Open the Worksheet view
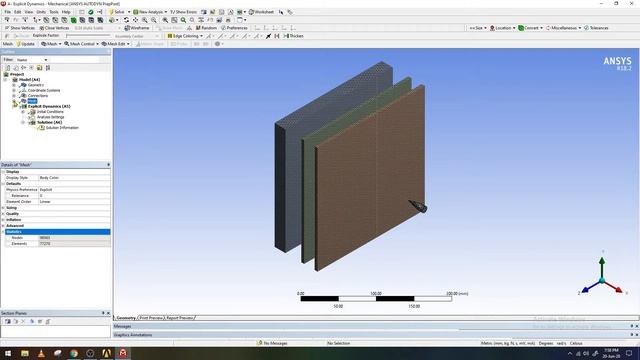Viewport: 640px width, 360px height. pos(261,12)
